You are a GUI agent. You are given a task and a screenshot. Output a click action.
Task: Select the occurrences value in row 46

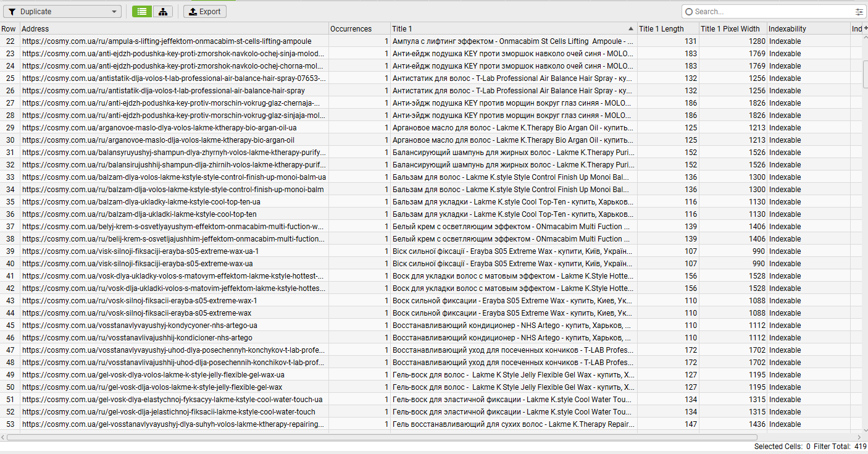[359, 338]
